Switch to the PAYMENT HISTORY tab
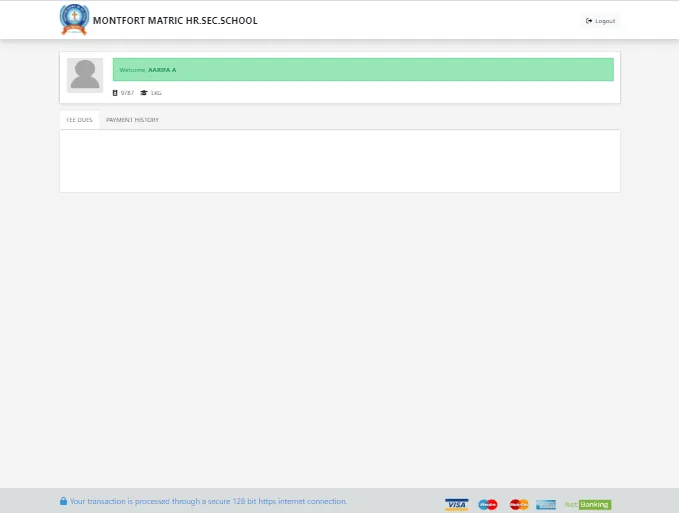Viewport: 679px width, 513px height. (x=133, y=120)
